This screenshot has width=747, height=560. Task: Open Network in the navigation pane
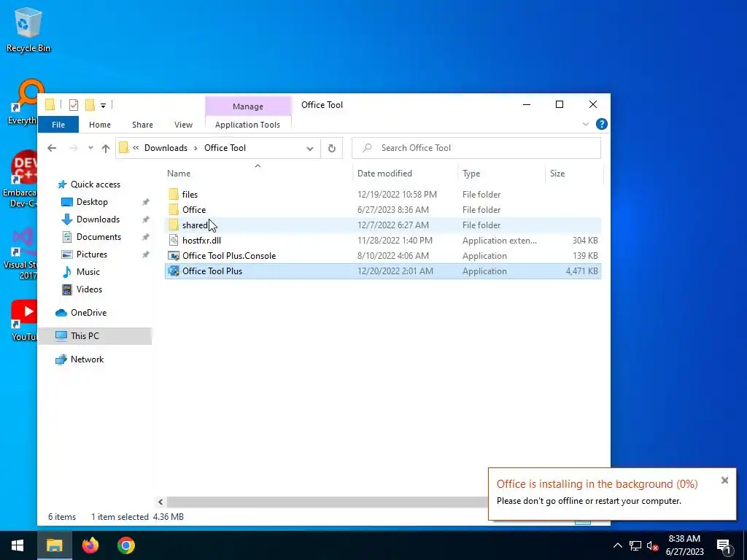(80, 359)
